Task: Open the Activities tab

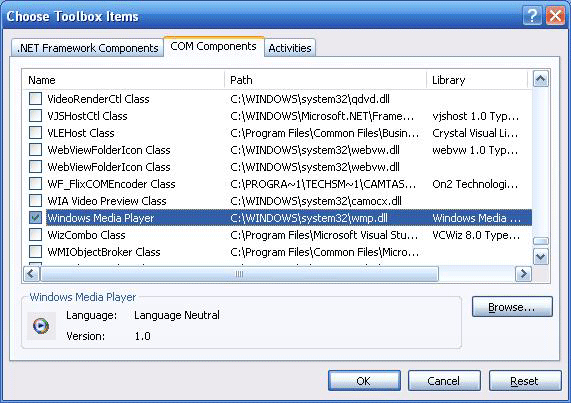Action: coord(290,48)
